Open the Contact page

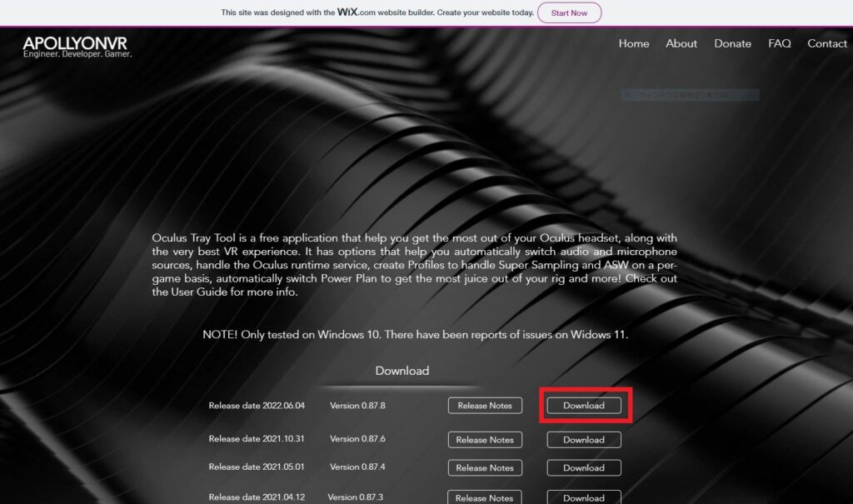click(x=827, y=43)
